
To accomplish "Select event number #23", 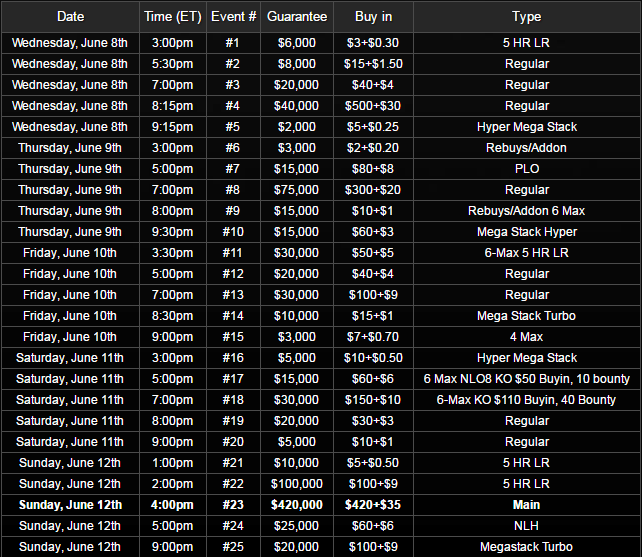I will (x=233, y=505).
